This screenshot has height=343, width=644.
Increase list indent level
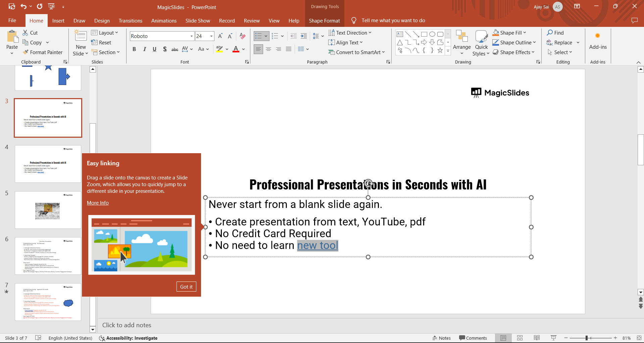[303, 36]
